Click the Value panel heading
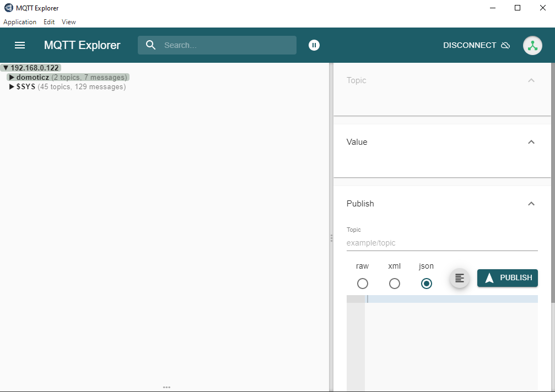The height and width of the screenshot is (392, 555). coord(357,142)
